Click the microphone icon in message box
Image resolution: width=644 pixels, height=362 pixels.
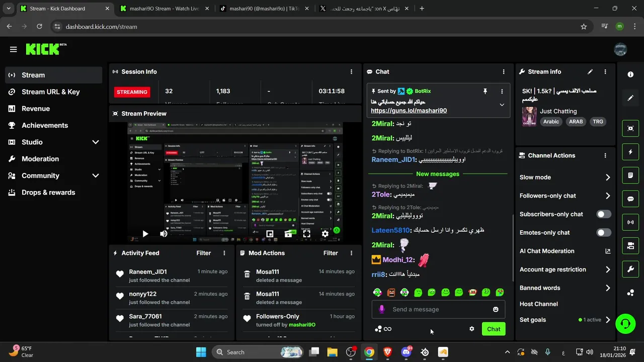point(382,309)
